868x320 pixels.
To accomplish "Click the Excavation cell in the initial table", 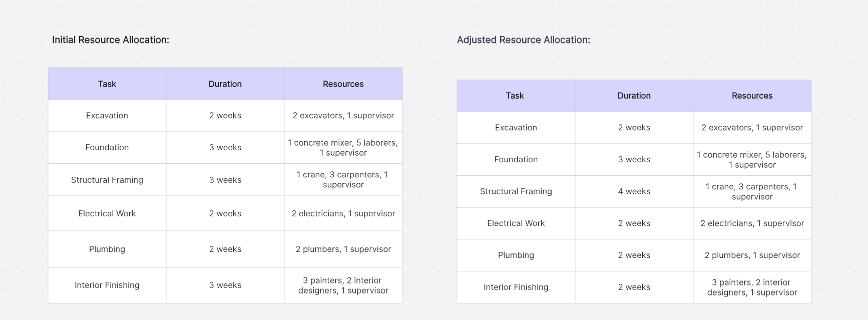I will tap(107, 116).
